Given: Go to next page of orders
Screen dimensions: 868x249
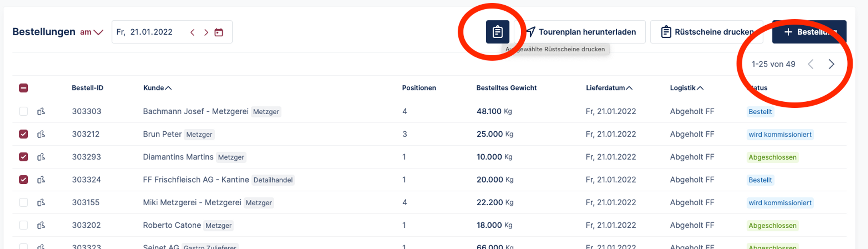Looking at the screenshot, I should (x=831, y=64).
